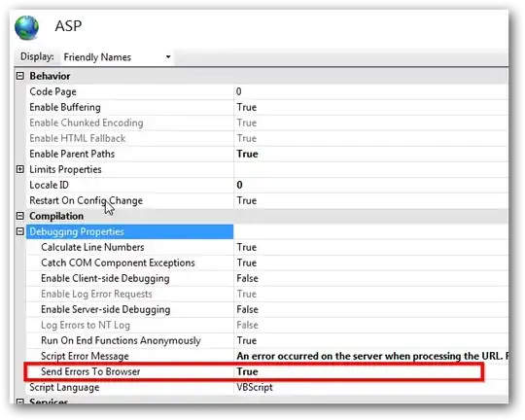
Task: Click the Behavior section heading
Action: [x=50, y=76]
